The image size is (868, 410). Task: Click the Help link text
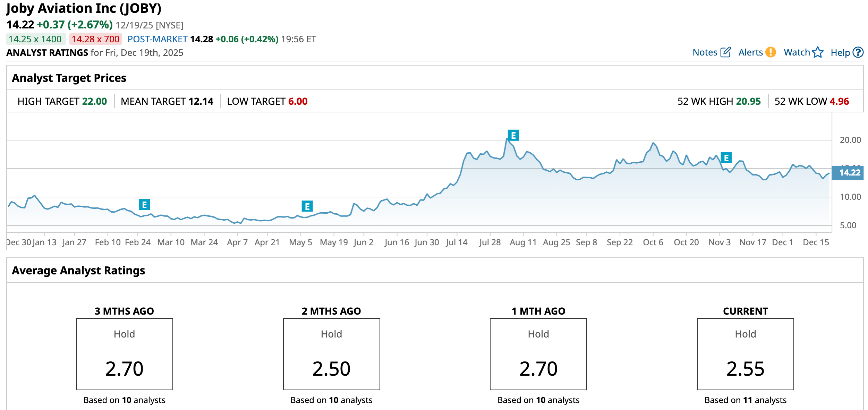(840, 53)
